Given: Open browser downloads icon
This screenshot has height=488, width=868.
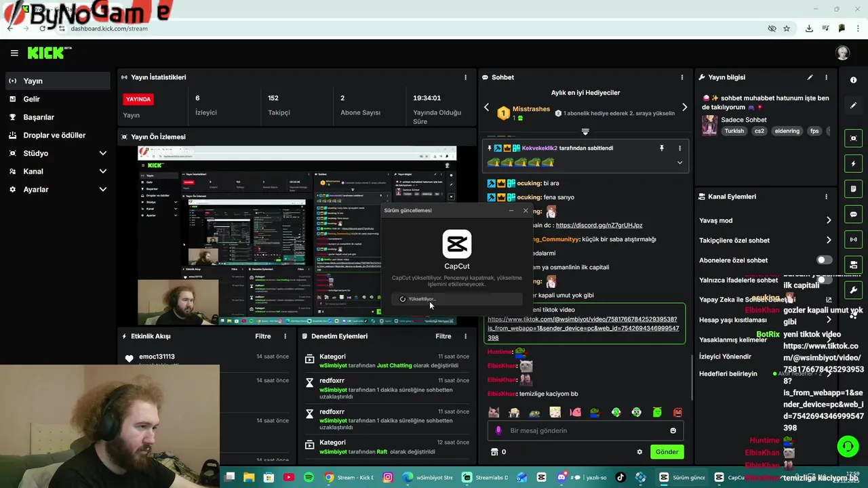Looking at the screenshot, I should 809,28.
